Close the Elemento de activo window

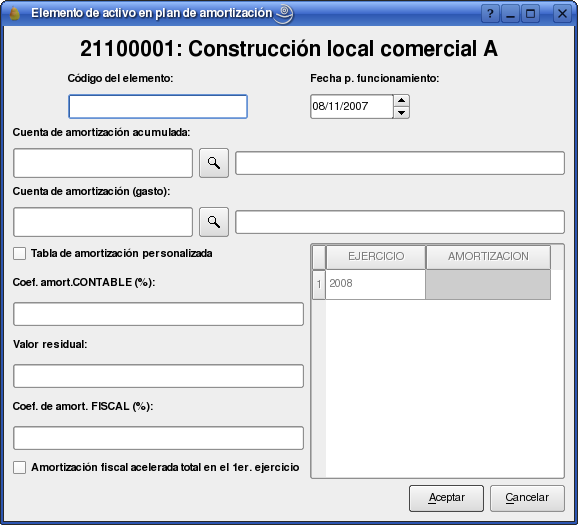pyautogui.click(x=562, y=14)
